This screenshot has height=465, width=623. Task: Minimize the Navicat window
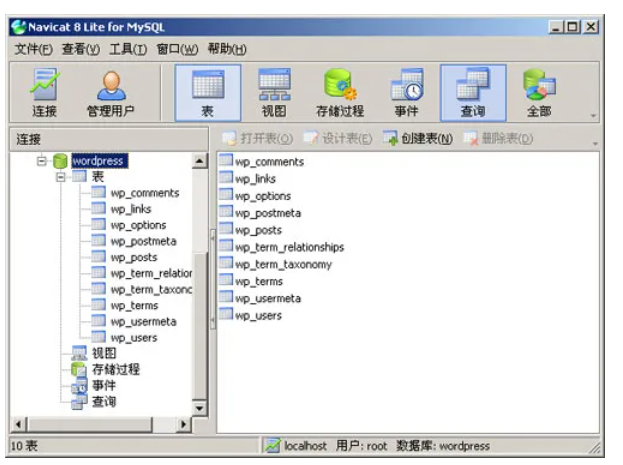coord(556,27)
